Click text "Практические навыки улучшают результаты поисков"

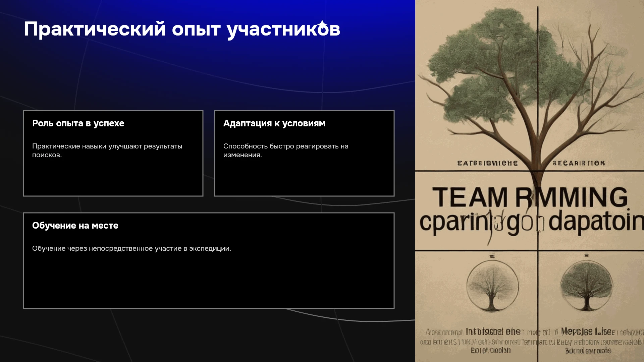(107, 150)
